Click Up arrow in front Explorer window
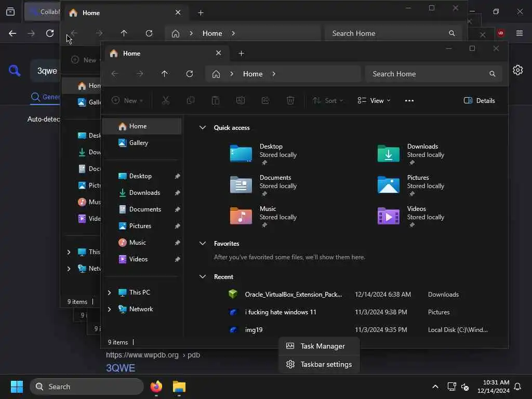 coord(165,74)
